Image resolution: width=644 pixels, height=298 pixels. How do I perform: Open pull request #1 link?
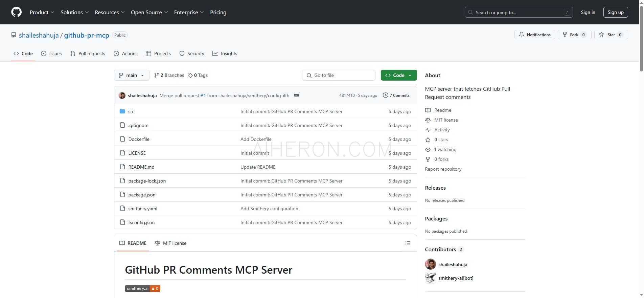tap(203, 95)
